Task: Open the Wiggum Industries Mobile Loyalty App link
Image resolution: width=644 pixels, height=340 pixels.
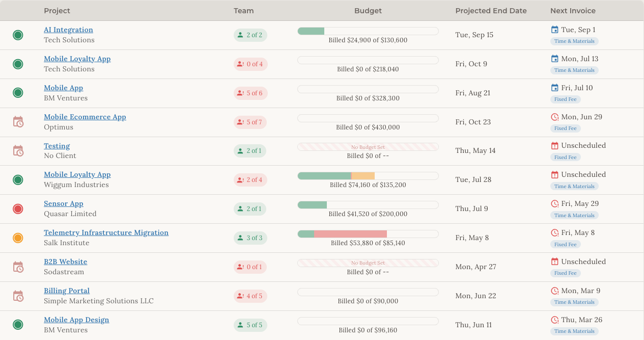Action: click(77, 174)
